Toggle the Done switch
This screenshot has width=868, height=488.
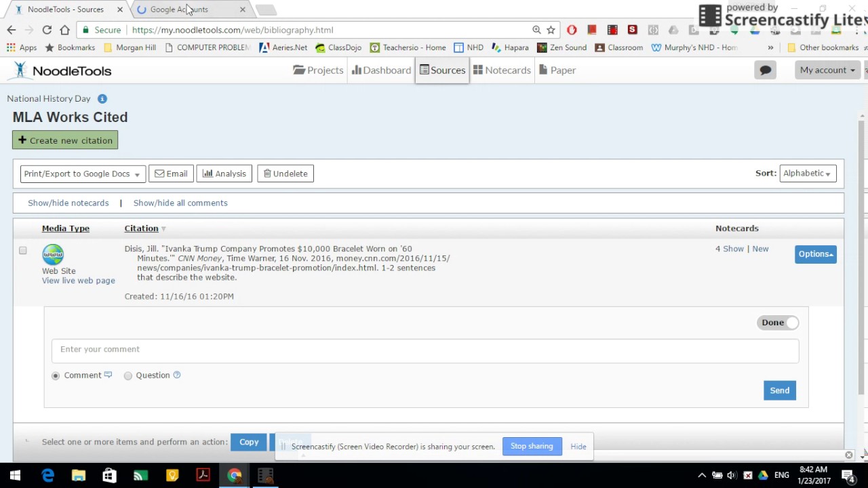coord(778,323)
